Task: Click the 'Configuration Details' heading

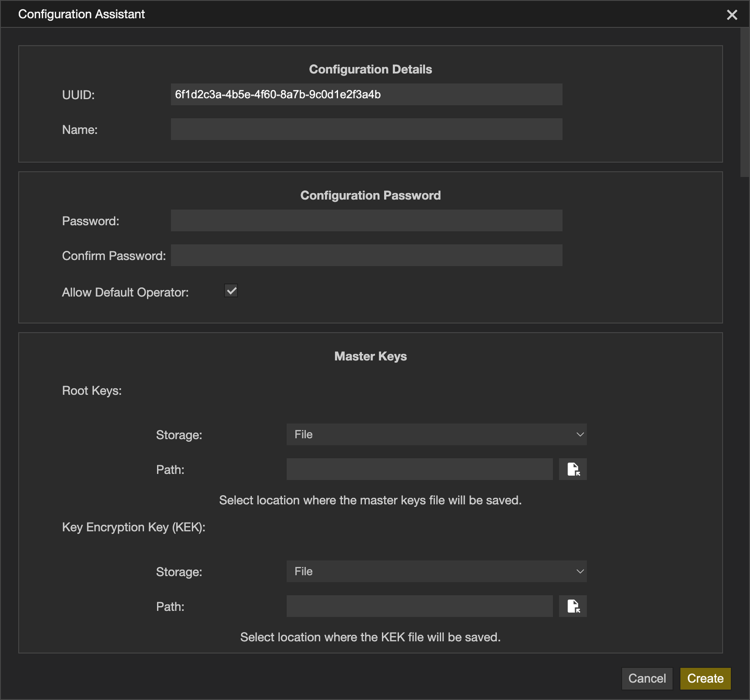Action: [370, 69]
